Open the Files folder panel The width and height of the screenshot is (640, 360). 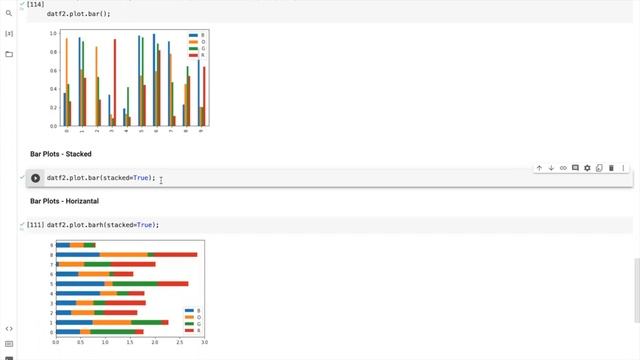click(9, 54)
